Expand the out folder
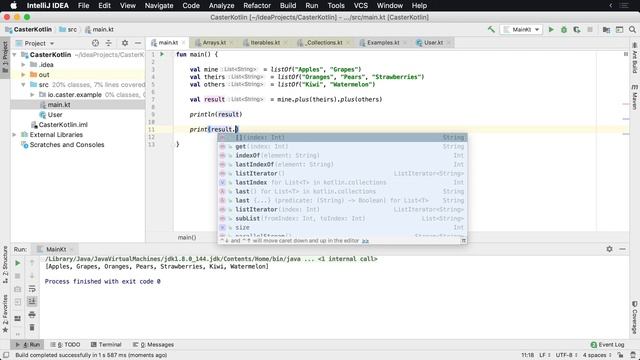The width and height of the screenshot is (640, 360). click(24, 75)
